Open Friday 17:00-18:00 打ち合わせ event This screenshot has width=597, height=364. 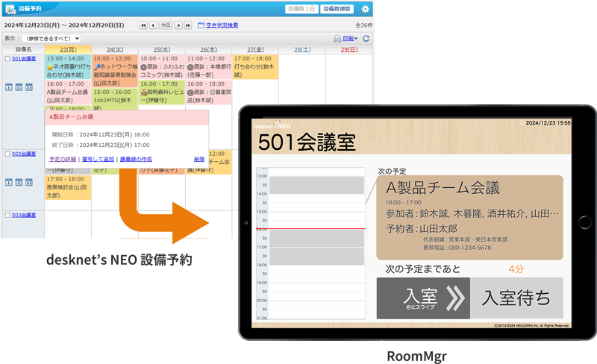(255, 66)
